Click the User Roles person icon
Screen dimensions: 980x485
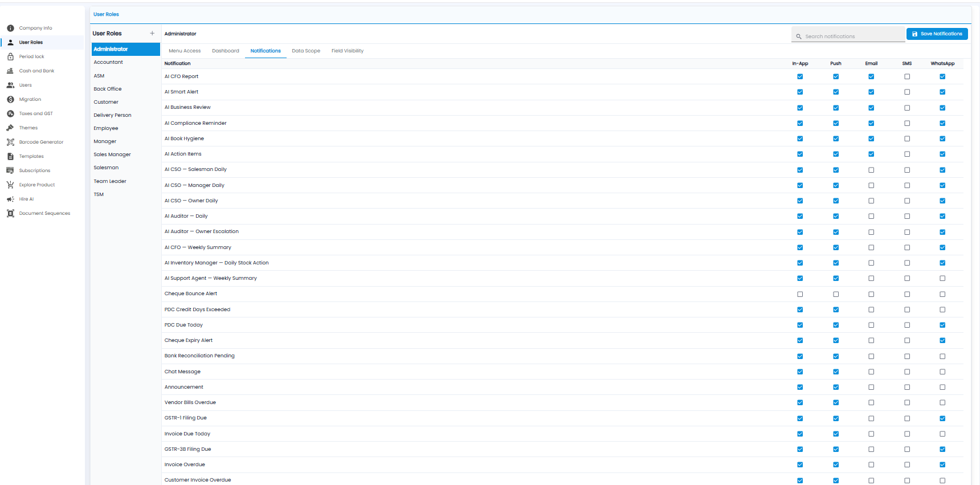click(10, 42)
